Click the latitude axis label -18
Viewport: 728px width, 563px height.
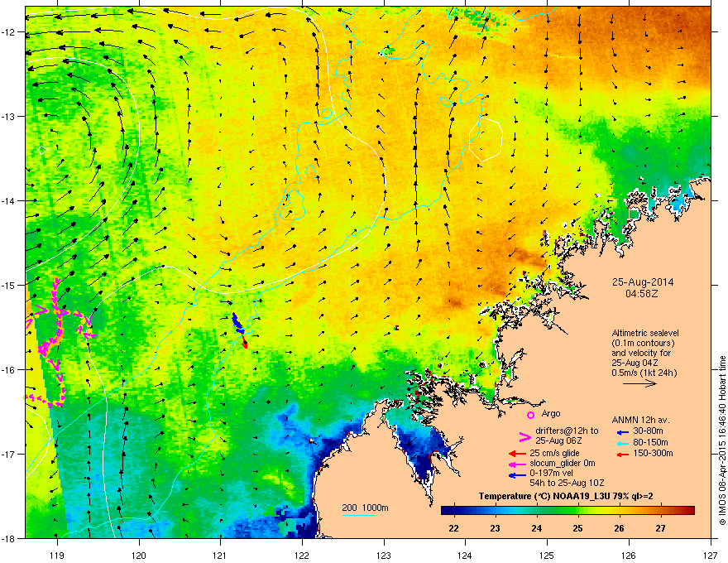(8, 538)
